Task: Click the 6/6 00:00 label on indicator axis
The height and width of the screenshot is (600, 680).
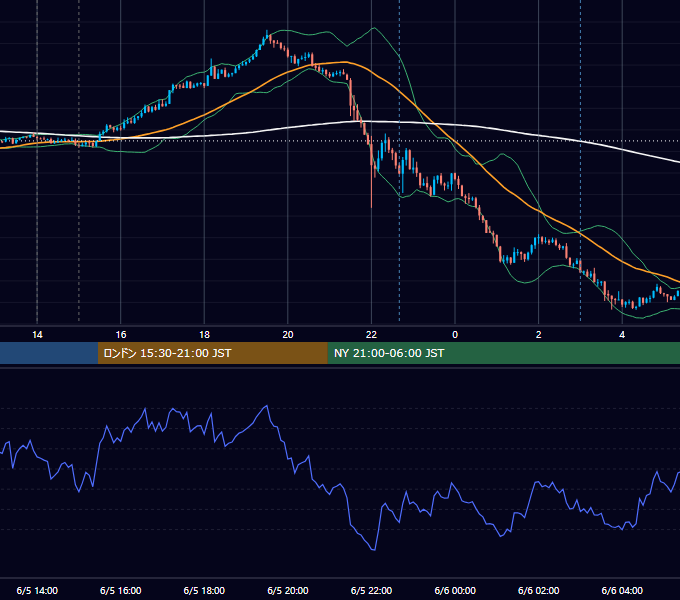Action: [455, 590]
